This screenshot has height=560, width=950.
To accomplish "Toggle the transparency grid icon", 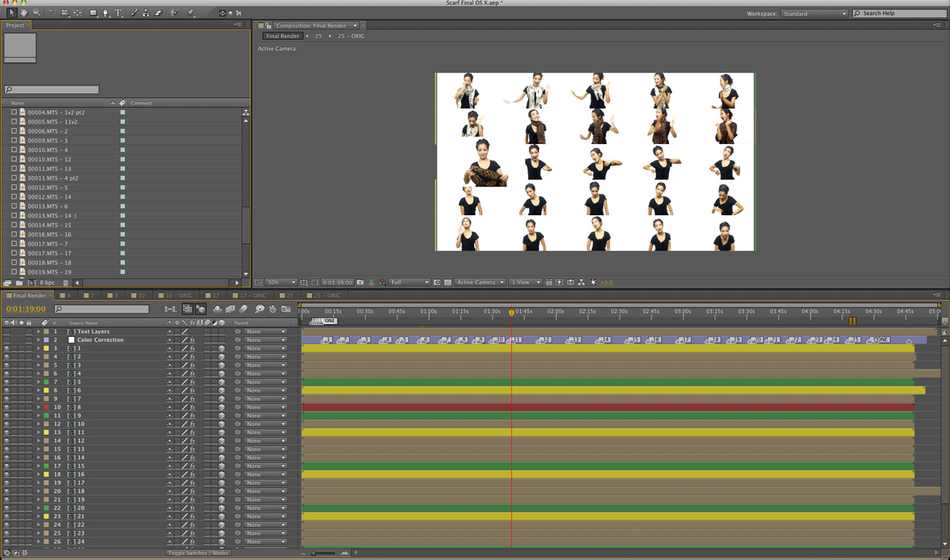I will (448, 282).
